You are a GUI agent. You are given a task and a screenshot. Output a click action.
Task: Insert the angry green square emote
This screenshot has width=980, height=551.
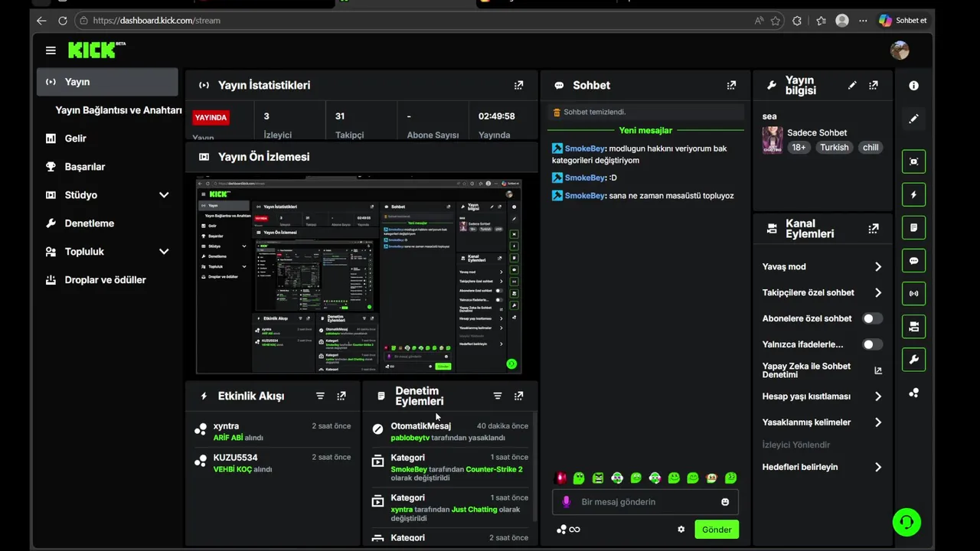point(598,478)
